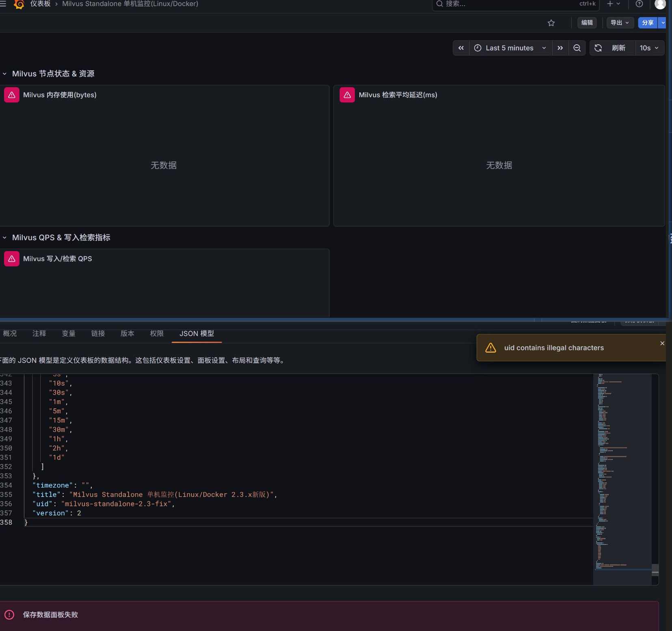
Task: Switch to the 注释 tab
Action: [39, 334]
